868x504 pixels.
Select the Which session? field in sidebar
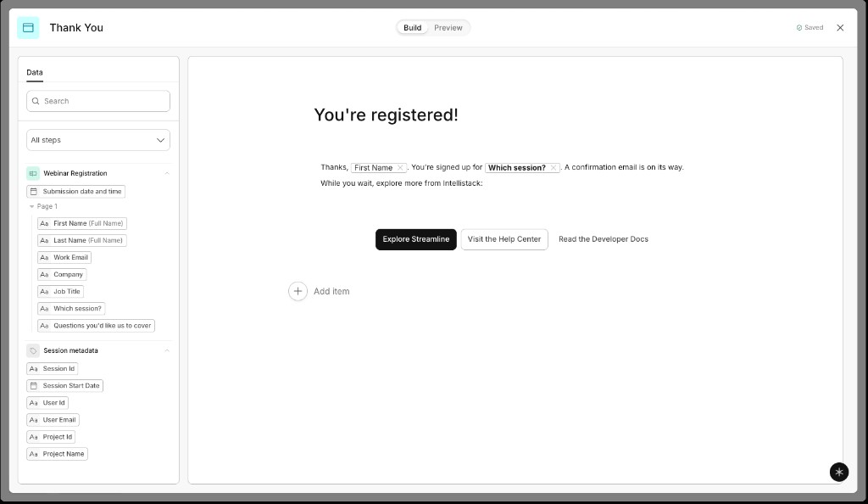(71, 309)
